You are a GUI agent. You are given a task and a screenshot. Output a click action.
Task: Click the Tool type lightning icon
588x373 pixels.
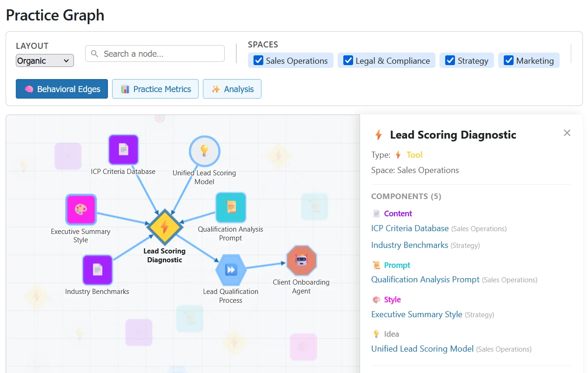pyautogui.click(x=398, y=155)
